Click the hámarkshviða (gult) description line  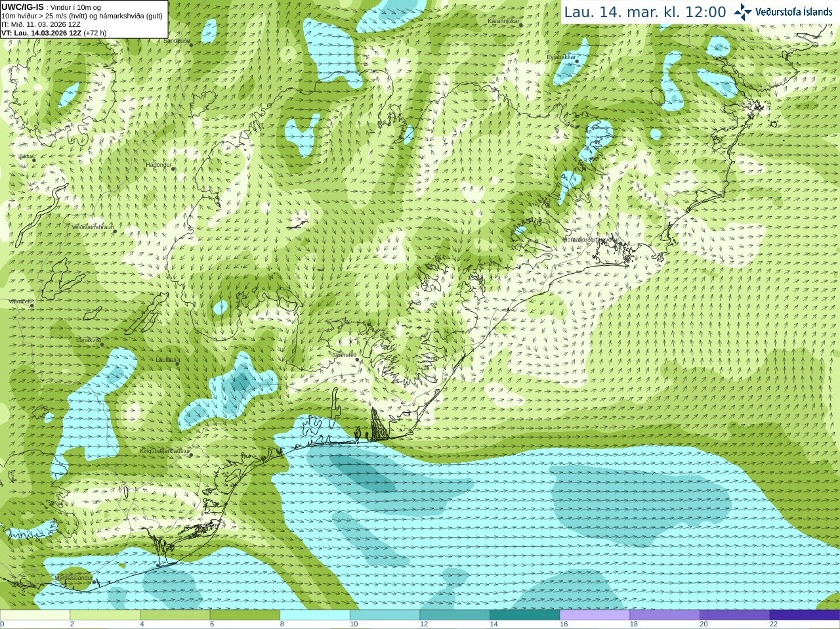[82, 16]
